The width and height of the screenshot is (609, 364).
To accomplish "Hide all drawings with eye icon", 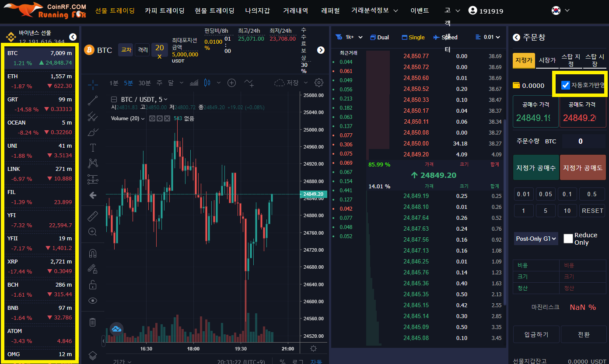I will (x=93, y=301).
